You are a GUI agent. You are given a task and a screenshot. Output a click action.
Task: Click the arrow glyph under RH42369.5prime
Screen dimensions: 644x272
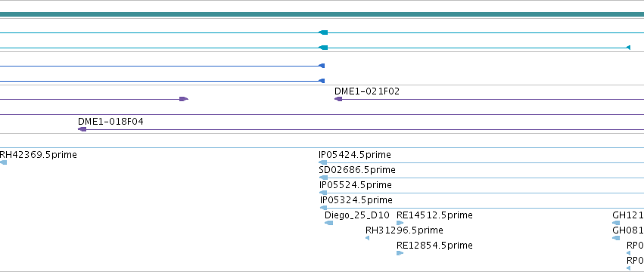[3, 162]
